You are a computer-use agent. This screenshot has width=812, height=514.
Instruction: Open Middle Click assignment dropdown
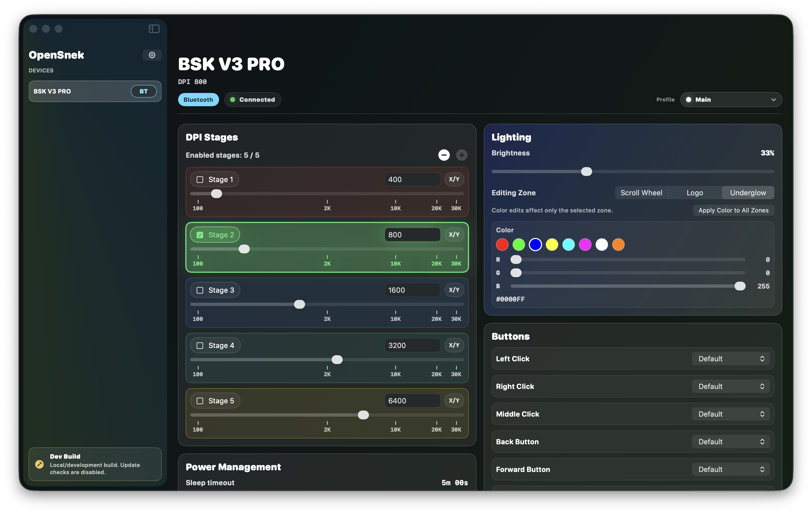[731, 414]
